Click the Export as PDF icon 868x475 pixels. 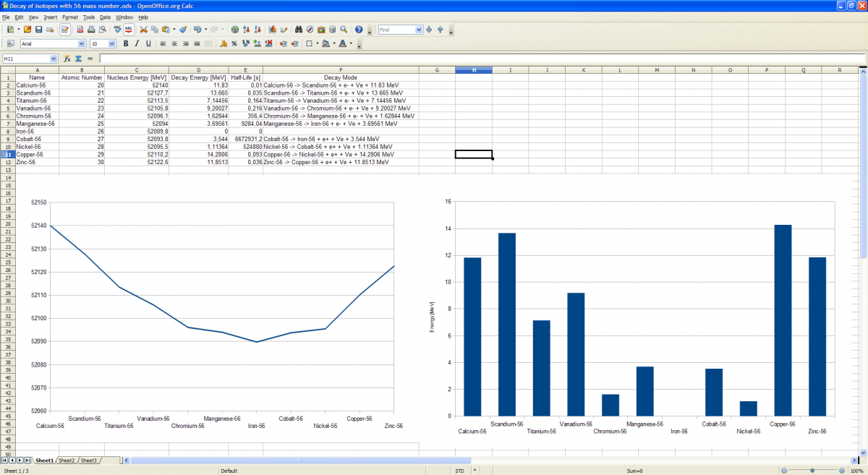(80, 30)
